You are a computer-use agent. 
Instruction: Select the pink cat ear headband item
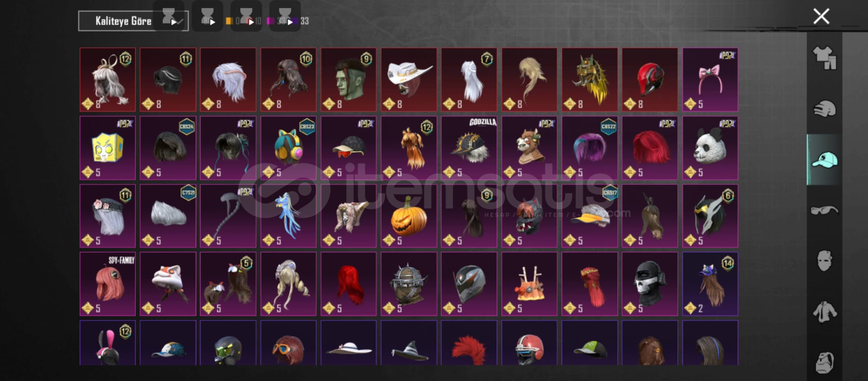point(710,80)
